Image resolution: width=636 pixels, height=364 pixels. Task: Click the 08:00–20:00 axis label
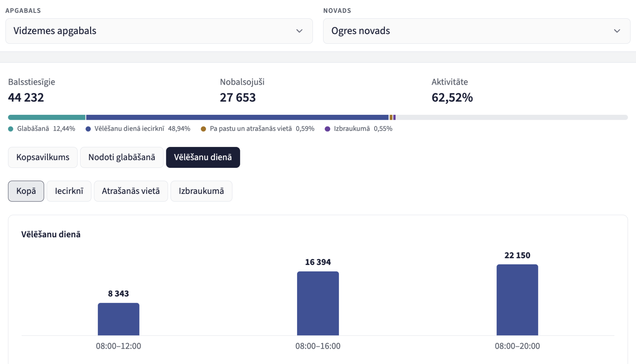tap(517, 346)
